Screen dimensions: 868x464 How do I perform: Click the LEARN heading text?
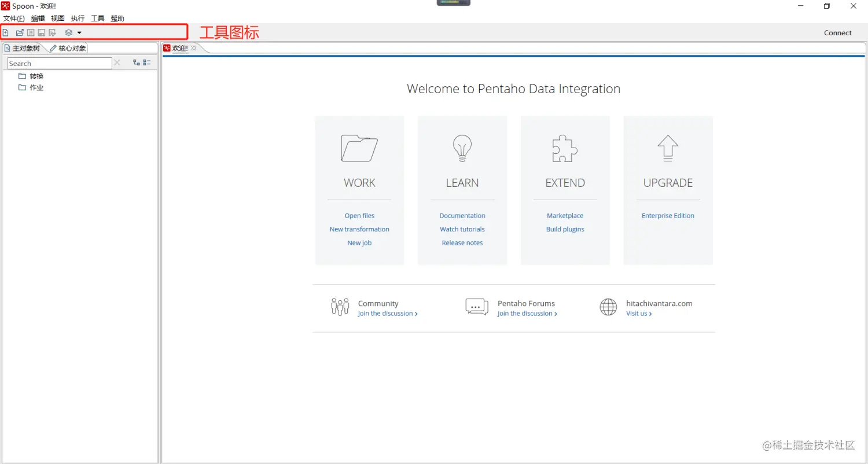(462, 183)
